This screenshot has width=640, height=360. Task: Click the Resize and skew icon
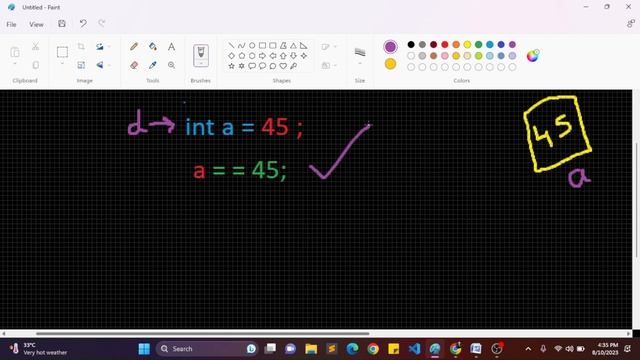click(81, 65)
